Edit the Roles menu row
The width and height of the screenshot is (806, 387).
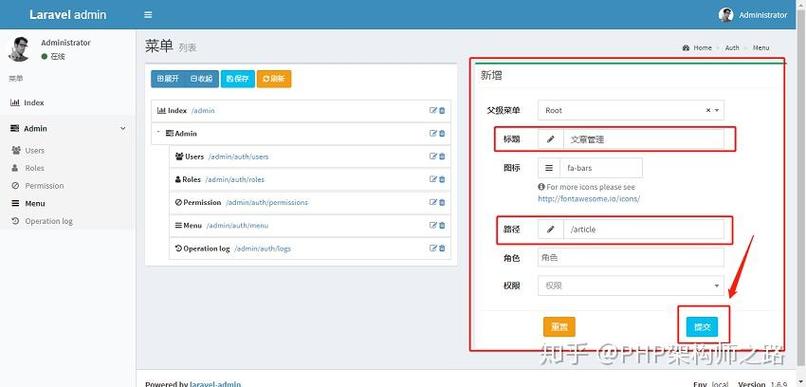tap(433, 179)
